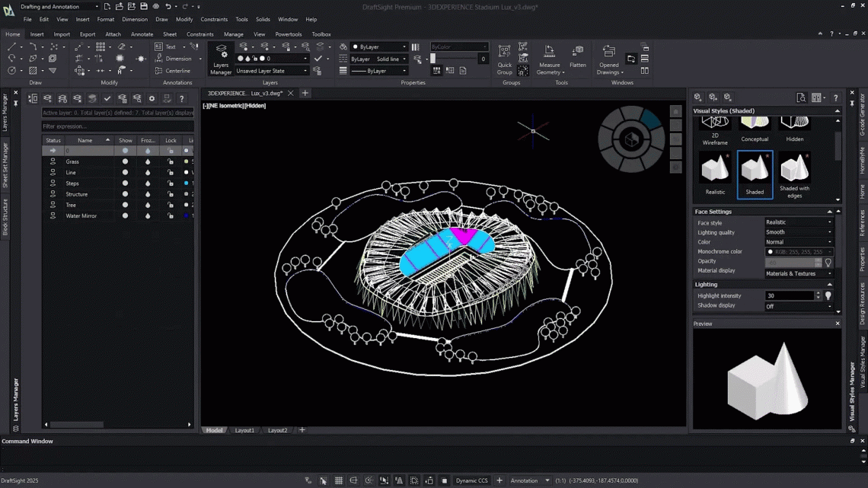Hide the Grass layer via its Show toggle
This screenshot has width=868, height=488.
125,161
